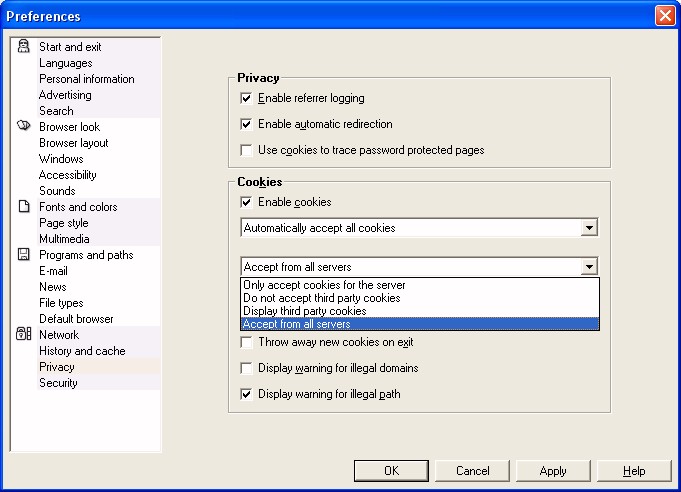Click the Apply button
This screenshot has height=492, width=681.
[553, 471]
